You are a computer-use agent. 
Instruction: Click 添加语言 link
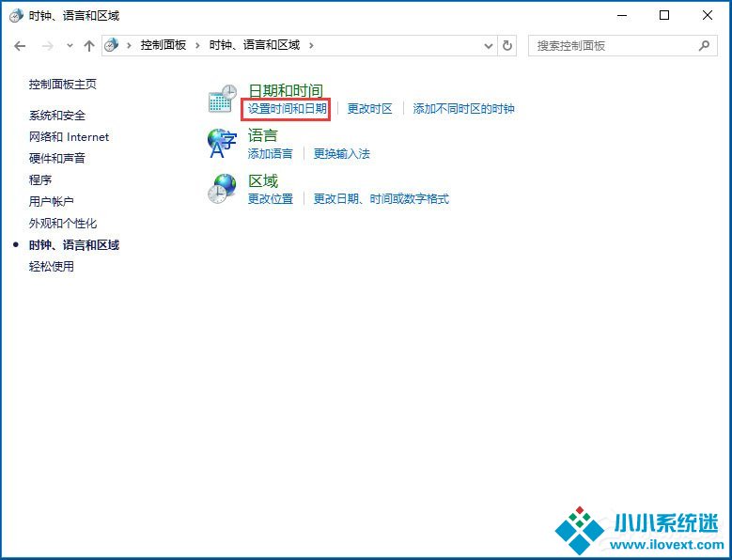pyautogui.click(x=271, y=153)
